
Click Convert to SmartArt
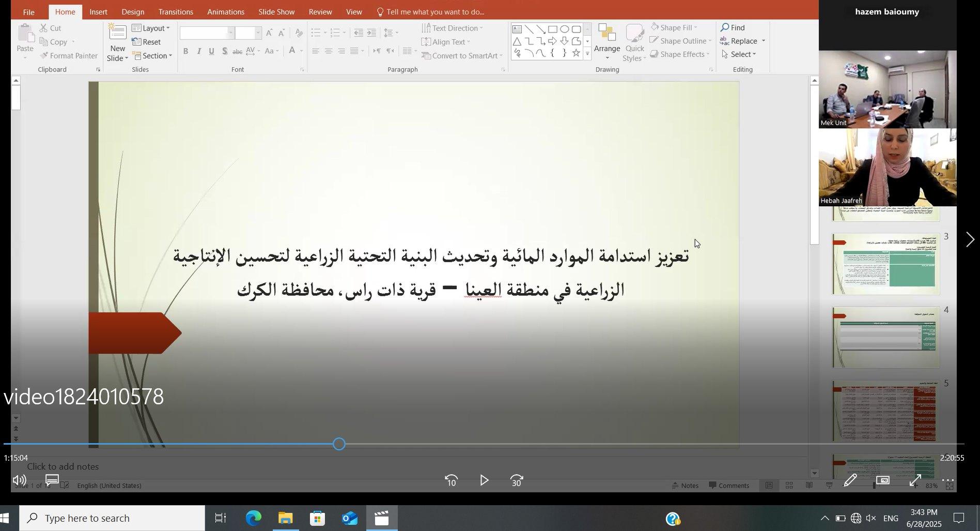pyautogui.click(x=462, y=56)
